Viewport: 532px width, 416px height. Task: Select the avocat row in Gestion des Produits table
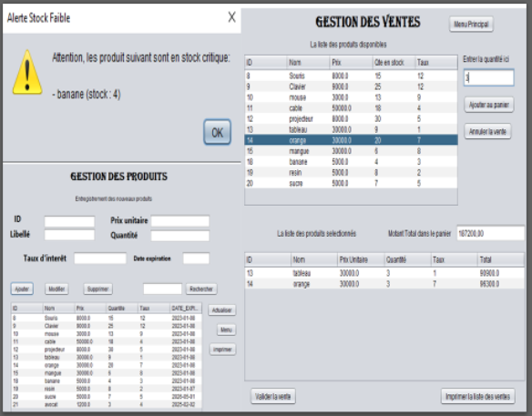coord(107,404)
